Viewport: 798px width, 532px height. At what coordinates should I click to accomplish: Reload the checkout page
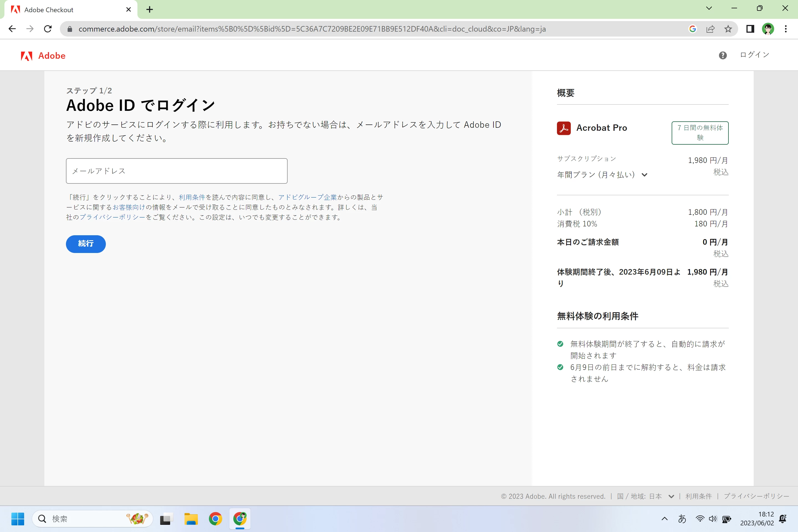[48, 29]
